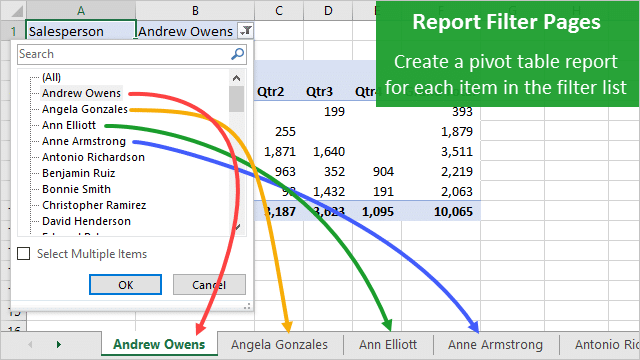Click cell value 1,432

pyautogui.click(x=329, y=191)
